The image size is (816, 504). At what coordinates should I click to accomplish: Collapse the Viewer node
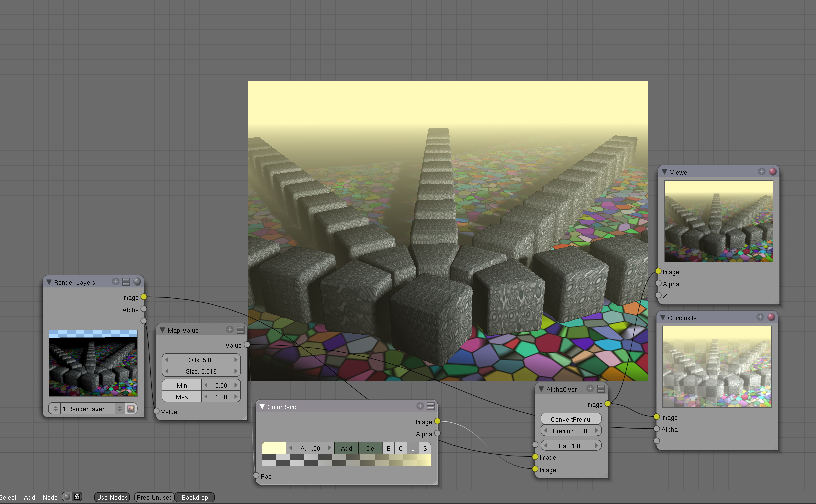click(664, 172)
